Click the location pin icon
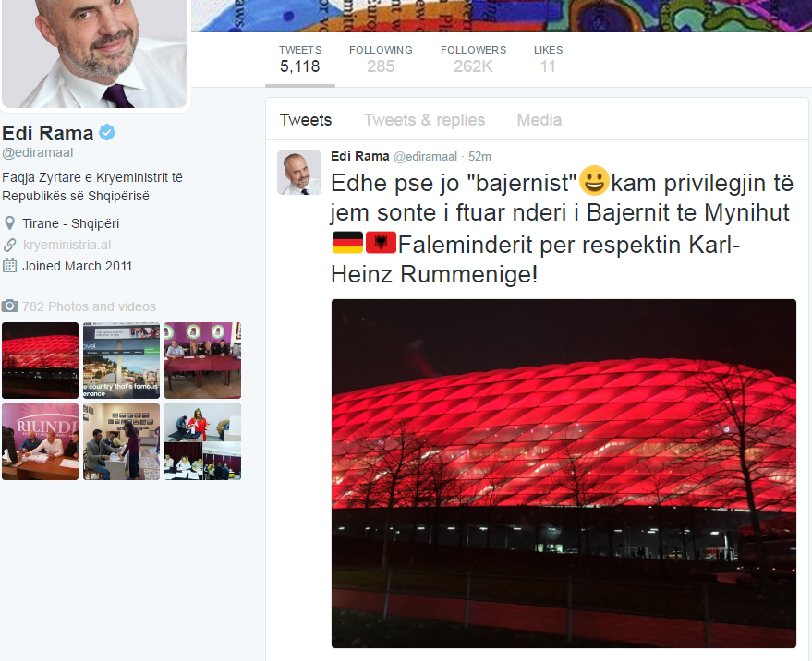Image resolution: width=812 pixels, height=661 pixels. 9,223
